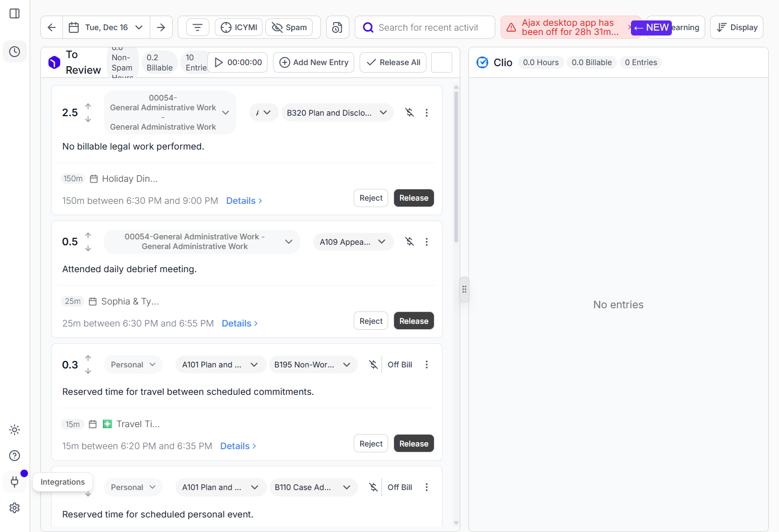Viewport: 779px width, 532px height.
Task: Open B195 Non-Wor... task code dropdown
Action: pos(313,365)
